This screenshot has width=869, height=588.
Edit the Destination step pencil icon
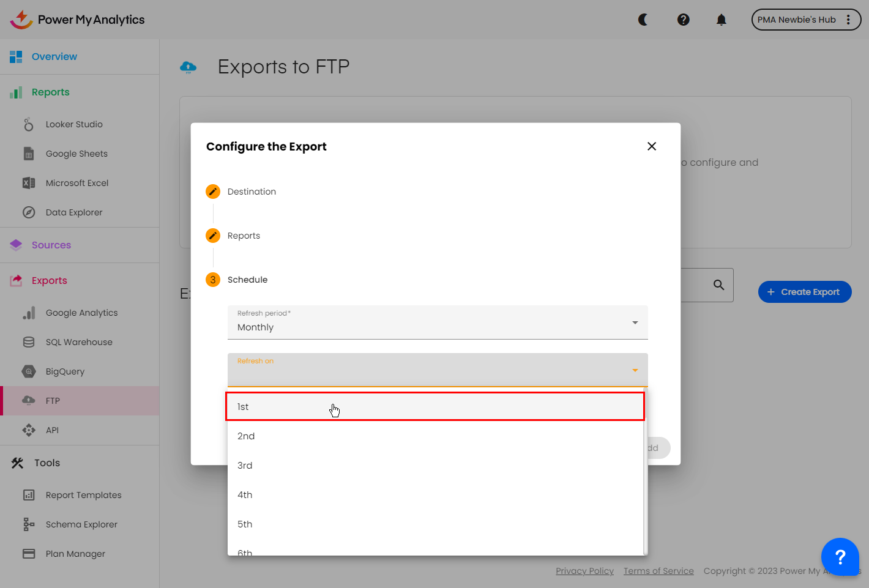[x=213, y=192]
